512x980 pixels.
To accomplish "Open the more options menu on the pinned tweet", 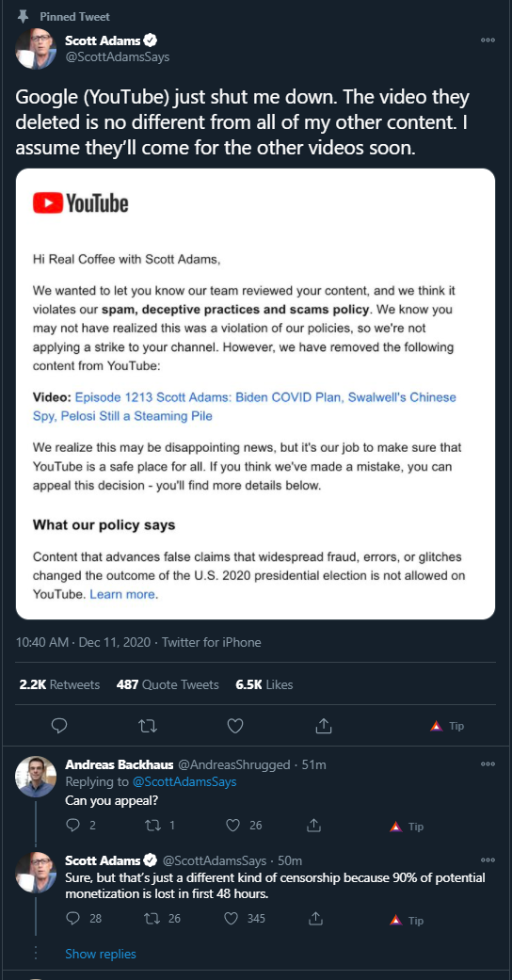I will click(488, 40).
